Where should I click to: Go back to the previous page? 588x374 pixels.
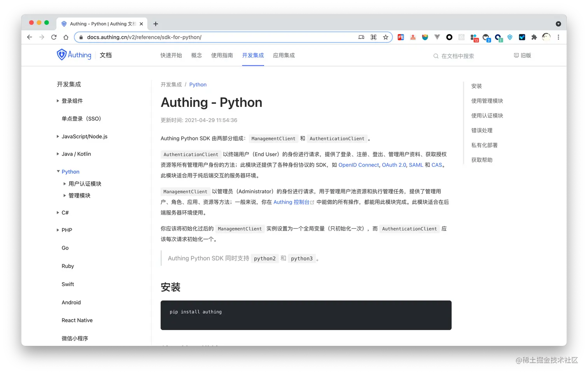(30, 37)
